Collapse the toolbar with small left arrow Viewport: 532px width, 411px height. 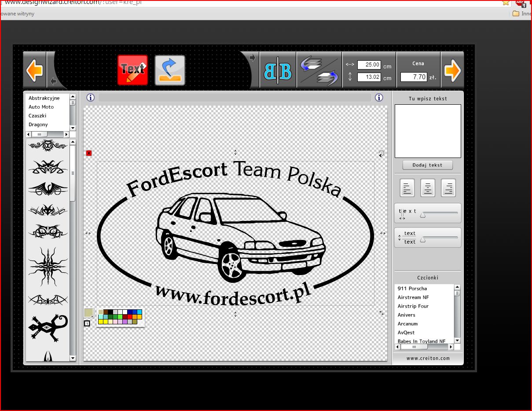53,81
